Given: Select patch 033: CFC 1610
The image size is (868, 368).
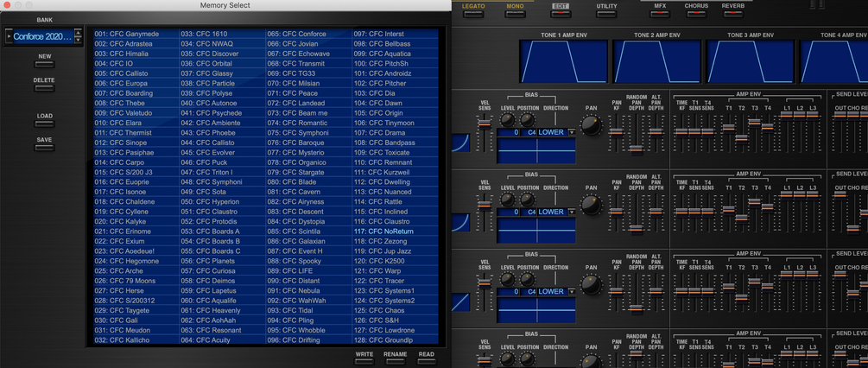Looking at the screenshot, I should click(223, 34).
